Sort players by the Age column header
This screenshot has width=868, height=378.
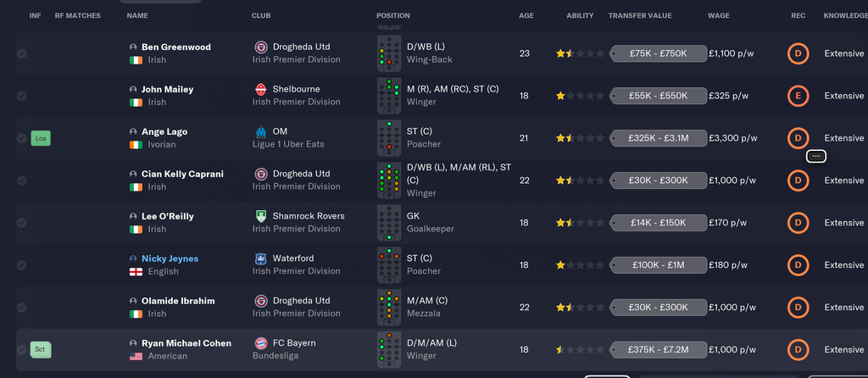point(526,15)
